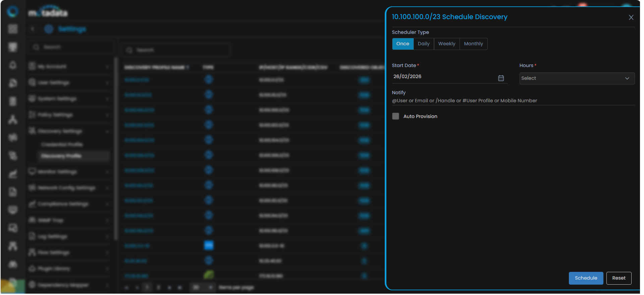Focus the Notify recipients field
This screenshot has height=295, width=644.
point(513,101)
